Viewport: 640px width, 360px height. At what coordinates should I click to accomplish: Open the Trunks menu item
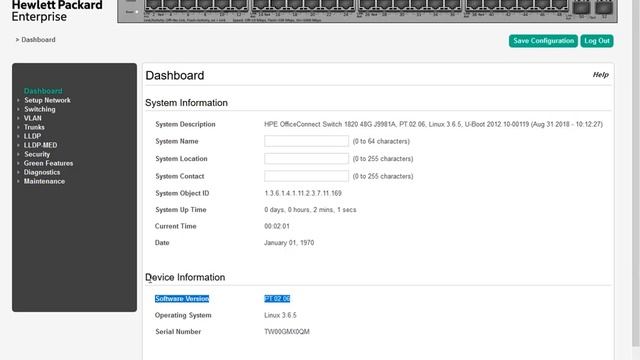[34, 127]
